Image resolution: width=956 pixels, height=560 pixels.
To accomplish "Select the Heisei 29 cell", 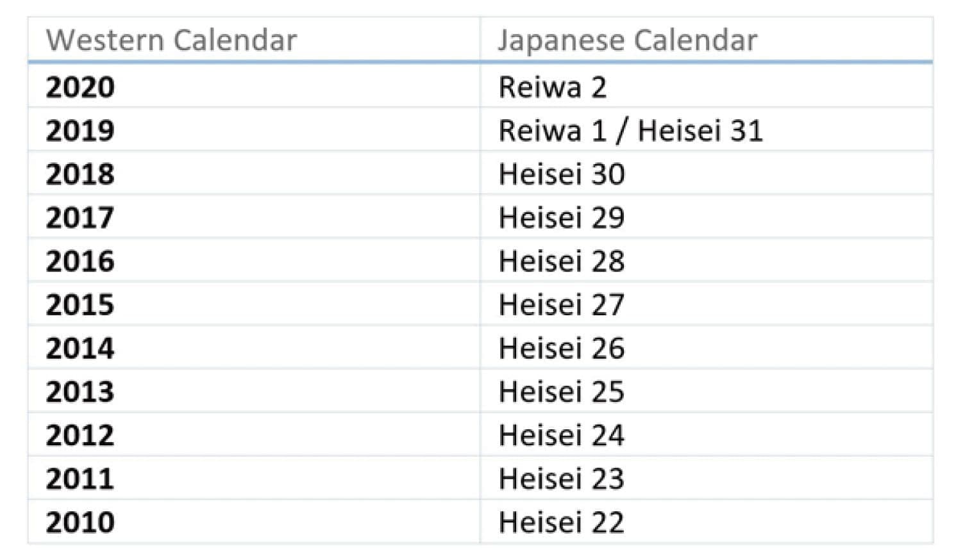I will point(561,218).
